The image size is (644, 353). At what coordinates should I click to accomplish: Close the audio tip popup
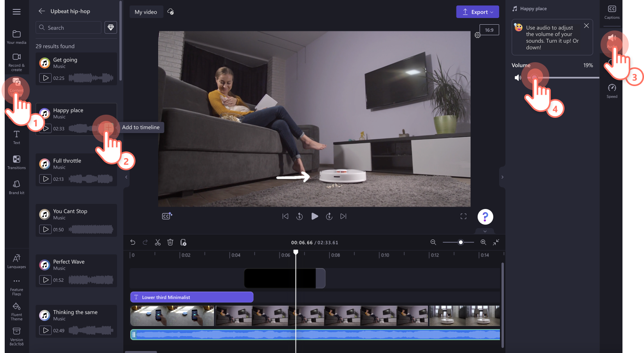point(586,26)
